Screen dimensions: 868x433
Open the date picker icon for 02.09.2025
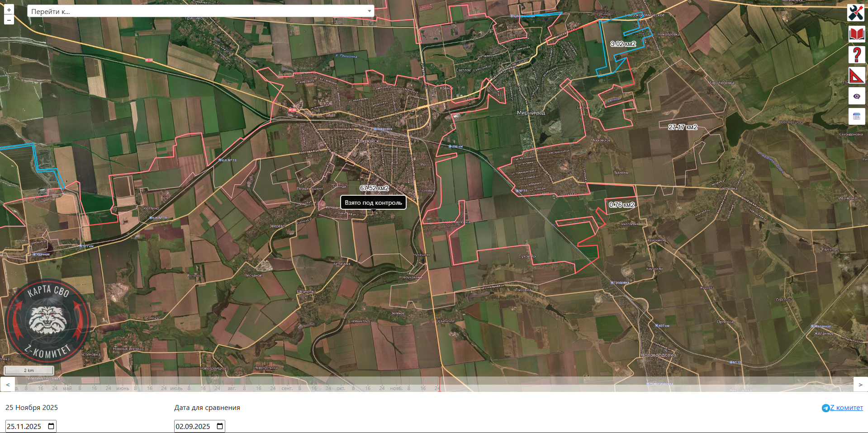220,426
